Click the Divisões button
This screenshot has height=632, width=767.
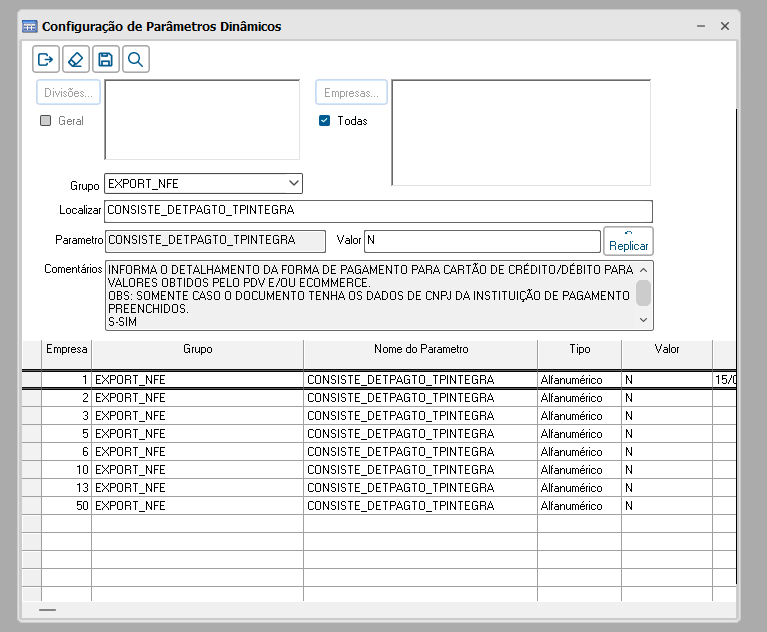[x=68, y=92]
